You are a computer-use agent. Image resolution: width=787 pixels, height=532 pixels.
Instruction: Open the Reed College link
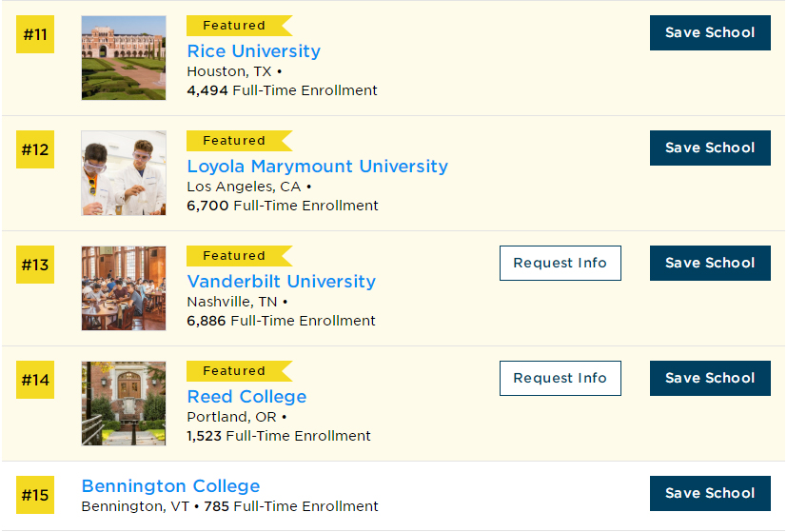pos(246,397)
